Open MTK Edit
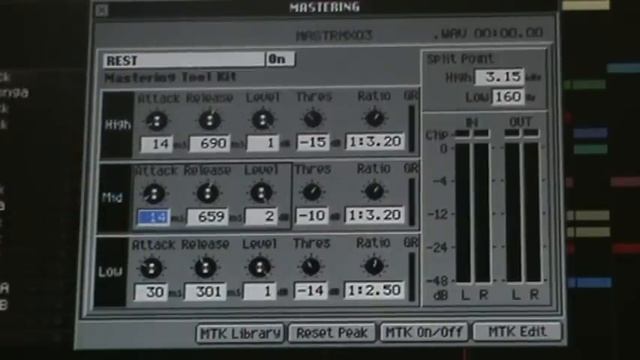The width and height of the screenshot is (640, 360). tap(517, 331)
